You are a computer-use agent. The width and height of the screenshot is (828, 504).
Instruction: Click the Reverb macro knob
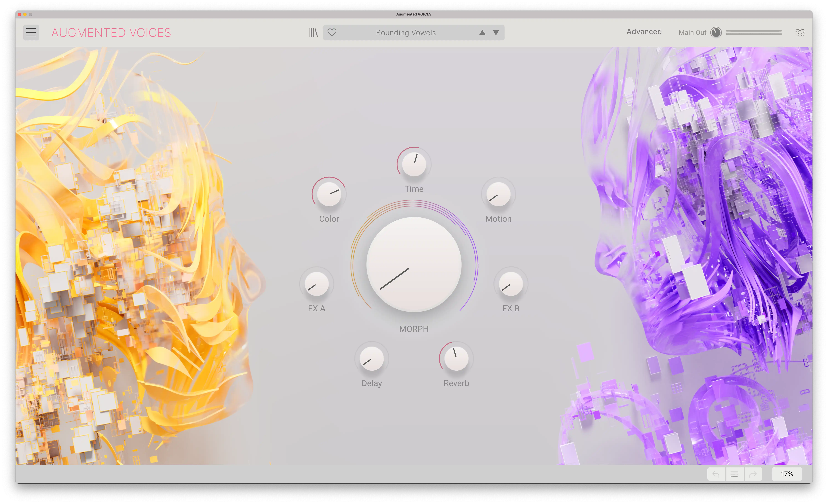point(456,359)
